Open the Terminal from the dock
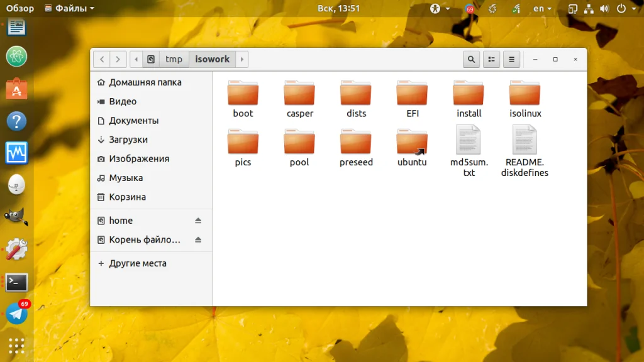Viewport: 644px width, 362px height. click(x=16, y=282)
